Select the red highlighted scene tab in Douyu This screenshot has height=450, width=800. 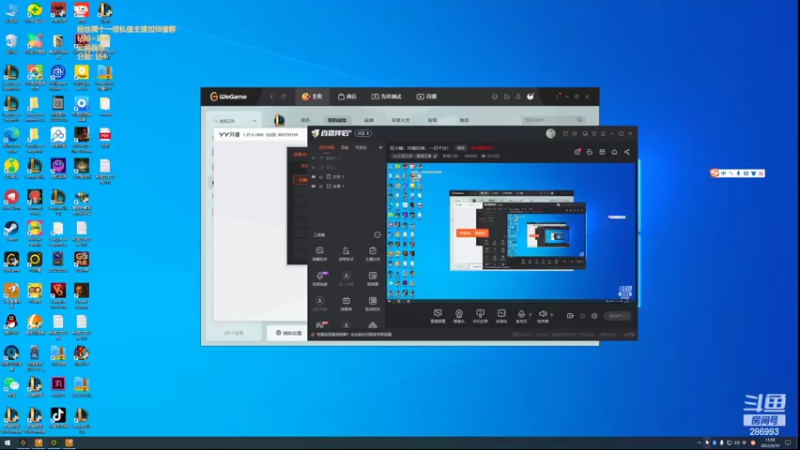coord(327,147)
